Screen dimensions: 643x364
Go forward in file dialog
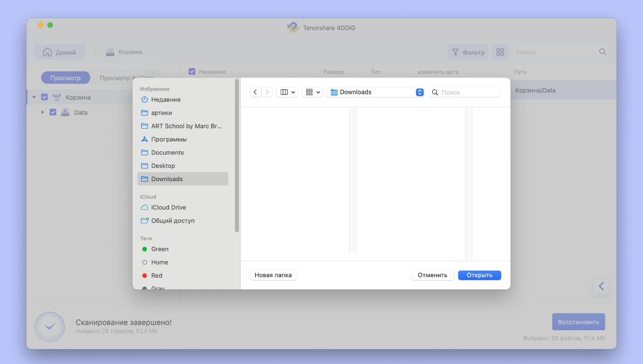(x=267, y=92)
